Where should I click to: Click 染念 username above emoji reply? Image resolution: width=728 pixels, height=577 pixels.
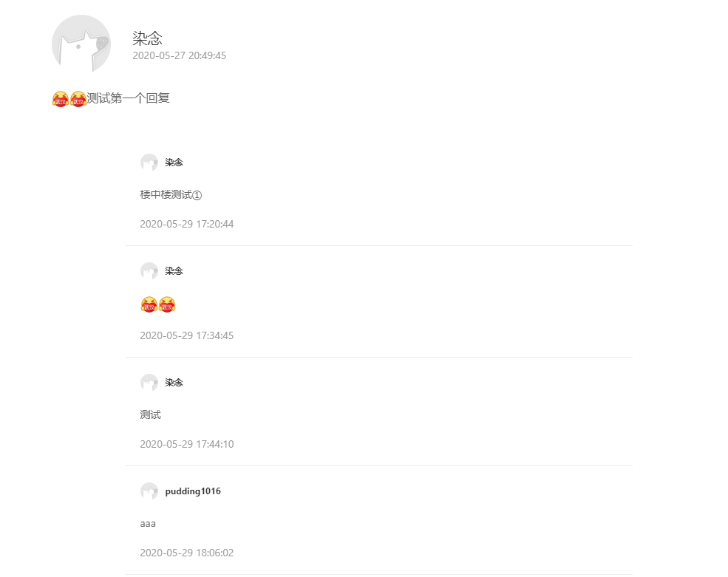tap(174, 271)
